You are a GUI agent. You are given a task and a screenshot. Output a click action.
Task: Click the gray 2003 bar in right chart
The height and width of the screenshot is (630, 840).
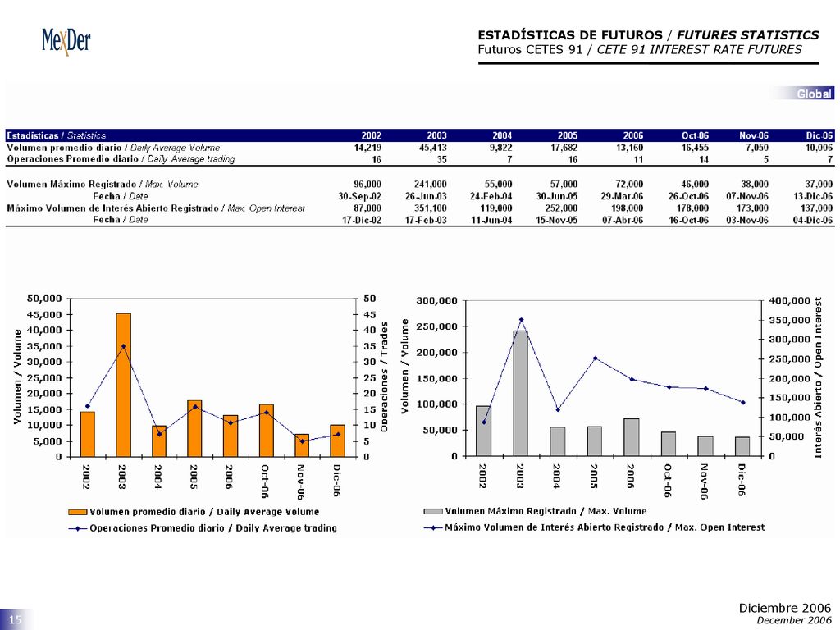521,393
